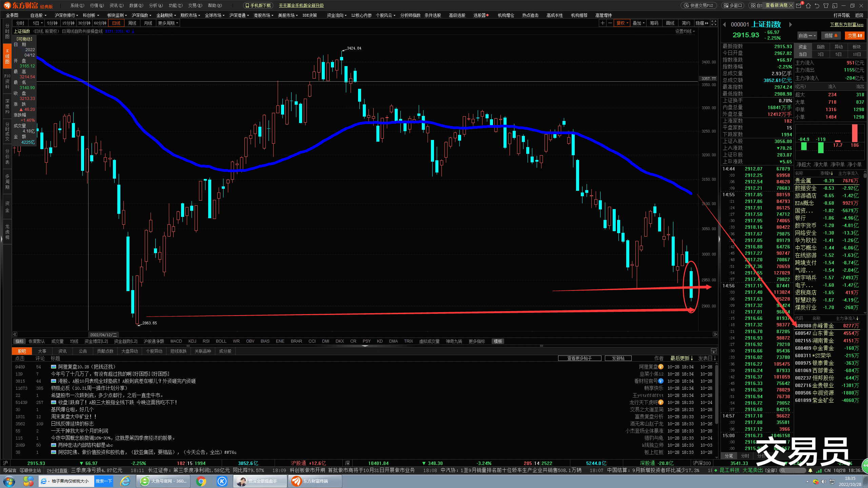Click the 最快主站 server icon in status bar
This screenshot has height=488, width=868.
coord(31,470)
